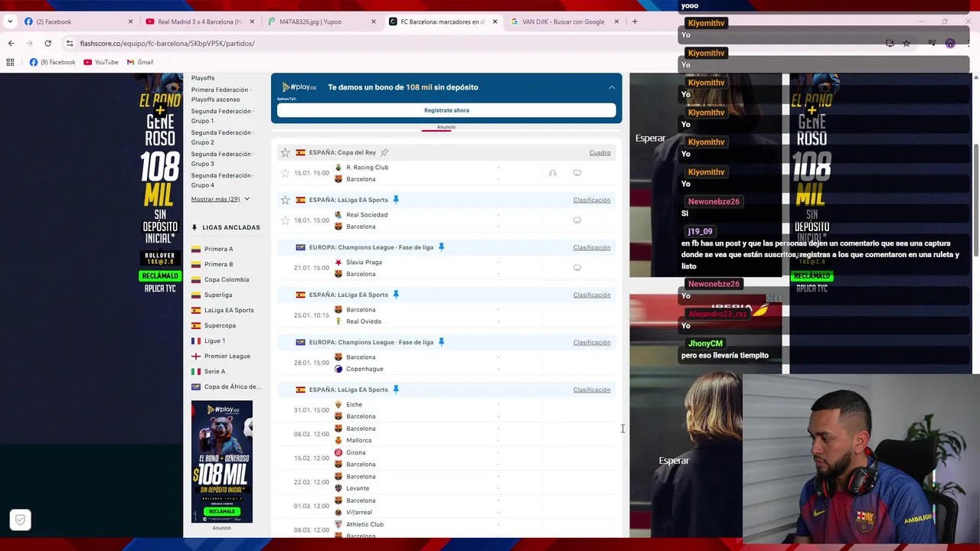Open Segunda Federación Grupo 4 link
Viewport: 980px width, 551px height.
point(220,180)
